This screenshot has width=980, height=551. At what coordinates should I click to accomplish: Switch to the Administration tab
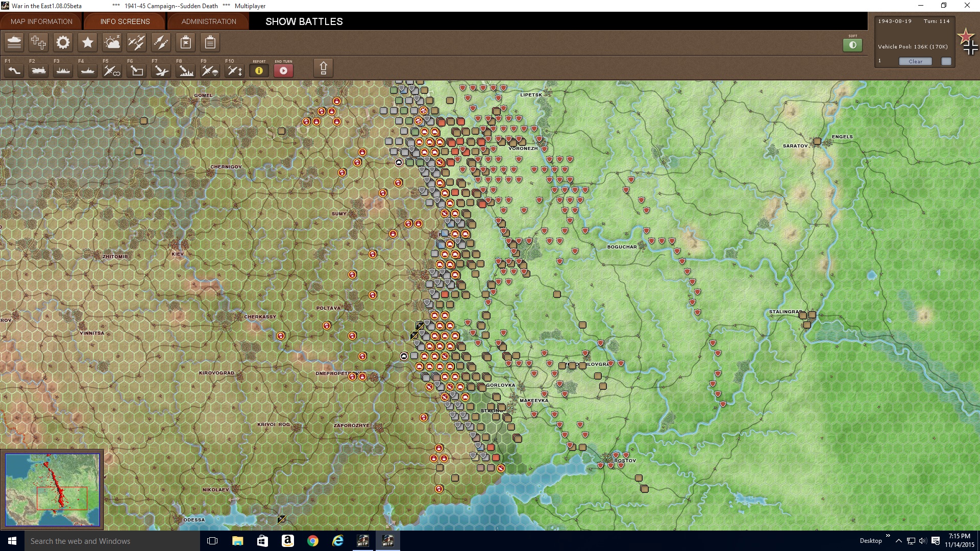pos(209,21)
